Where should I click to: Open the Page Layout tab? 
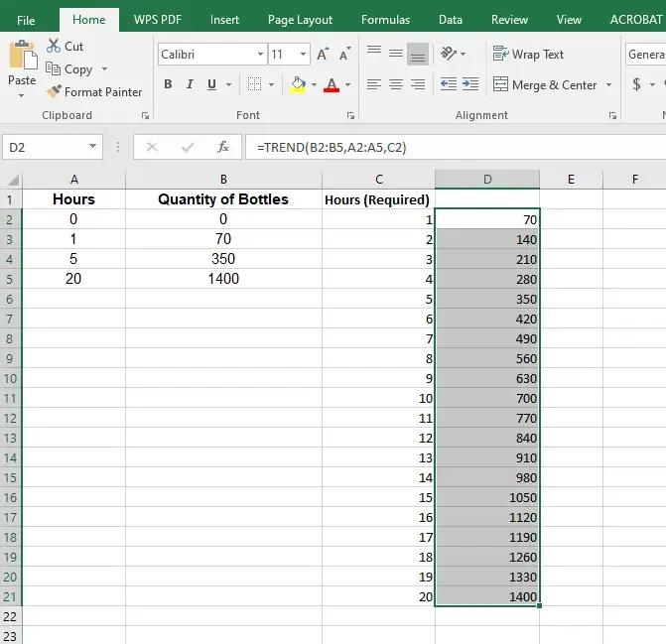click(x=300, y=19)
